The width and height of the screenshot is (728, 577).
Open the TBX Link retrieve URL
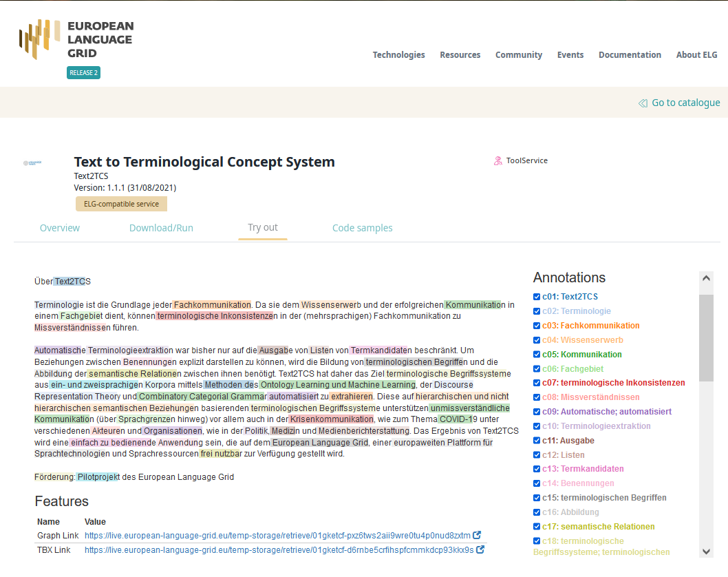(x=279, y=549)
